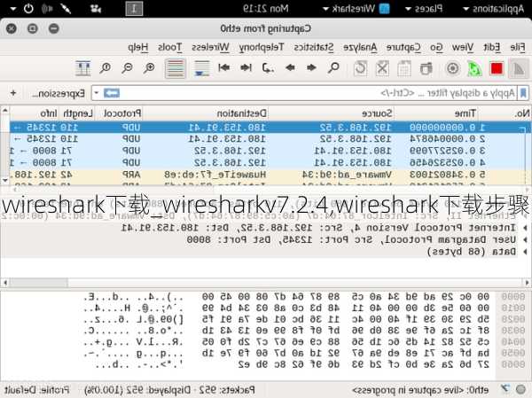The width and height of the screenshot is (532, 398).
Task: Click the expert information circle icon in status bar
Action: 520,389
